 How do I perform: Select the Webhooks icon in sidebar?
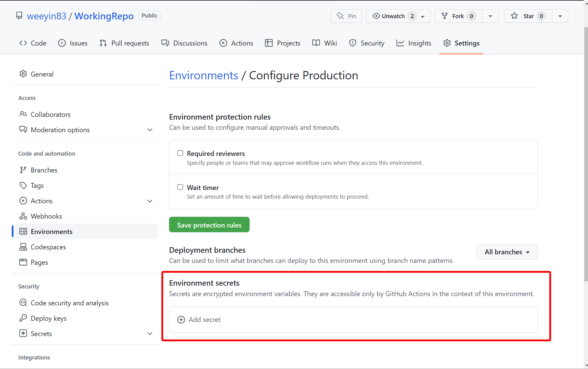click(x=23, y=216)
